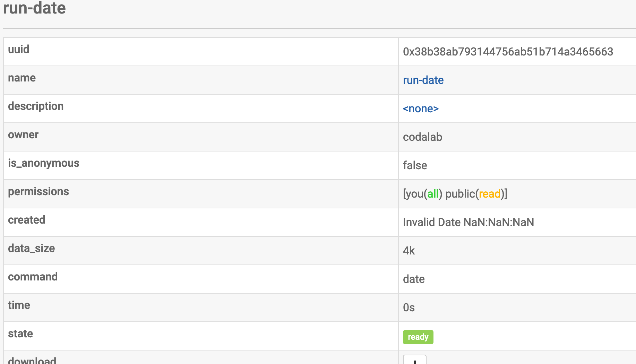Click the download icon button
This screenshot has height=364, width=636.
click(x=414, y=360)
